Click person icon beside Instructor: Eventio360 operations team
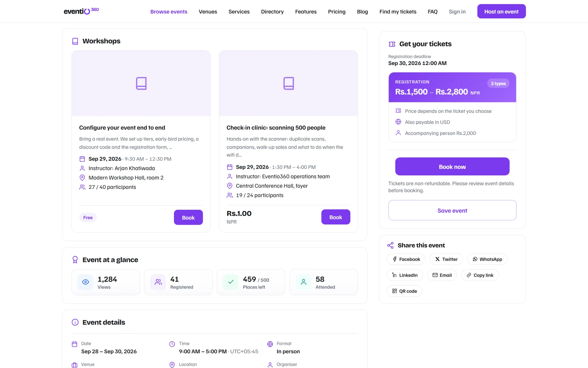This screenshot has height=368, width=588. pos(230,177)
